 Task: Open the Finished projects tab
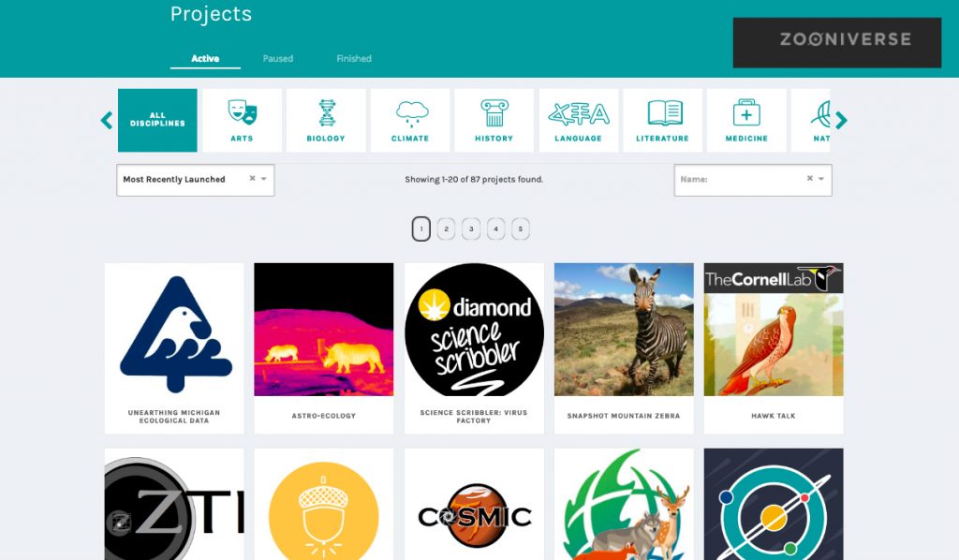click(353, 58)
